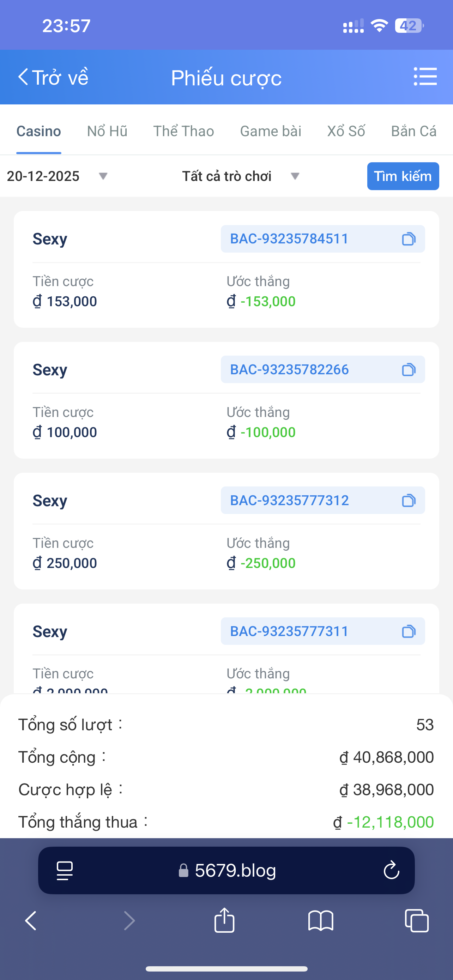Tap the Safari share icon
The image size is (453, 980).
[x=224, y=921]
